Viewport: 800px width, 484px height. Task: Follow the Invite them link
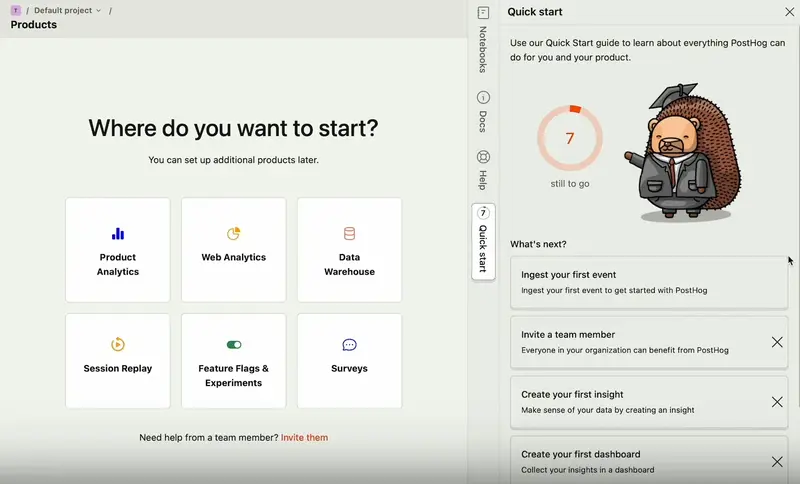[x=305, y=438]
